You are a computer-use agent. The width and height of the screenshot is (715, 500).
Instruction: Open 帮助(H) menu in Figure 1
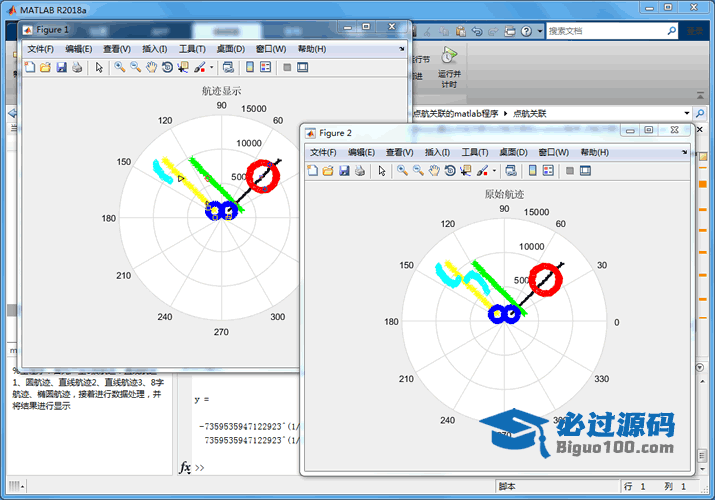(312, 49)
